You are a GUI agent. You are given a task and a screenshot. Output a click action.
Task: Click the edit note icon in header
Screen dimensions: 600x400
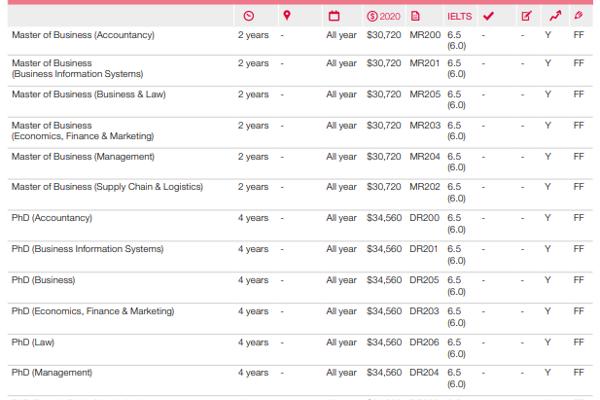[526, 16]
